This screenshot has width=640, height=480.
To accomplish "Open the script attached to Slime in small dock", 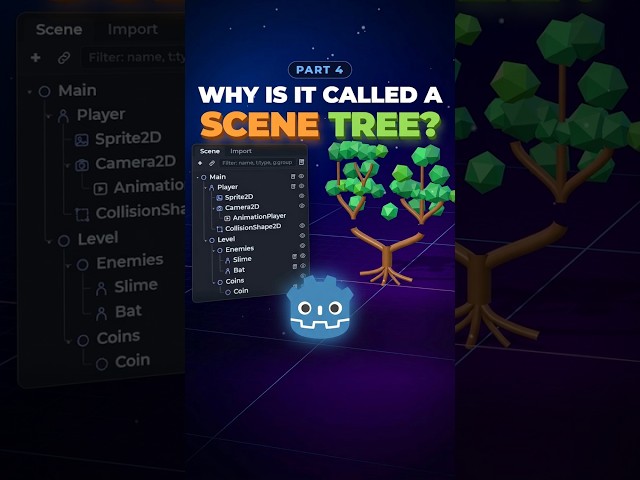I will click(x=294, y=256).
